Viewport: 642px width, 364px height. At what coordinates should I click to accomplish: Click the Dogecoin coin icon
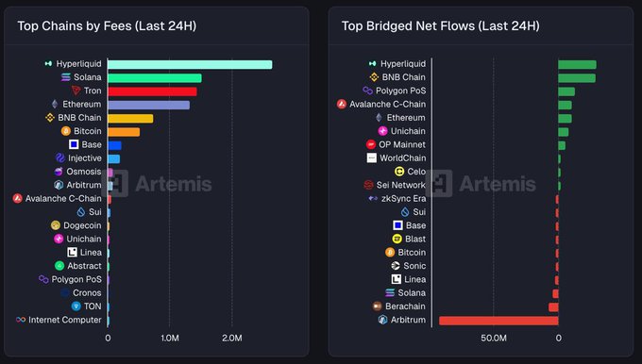(x=56, y=225)
